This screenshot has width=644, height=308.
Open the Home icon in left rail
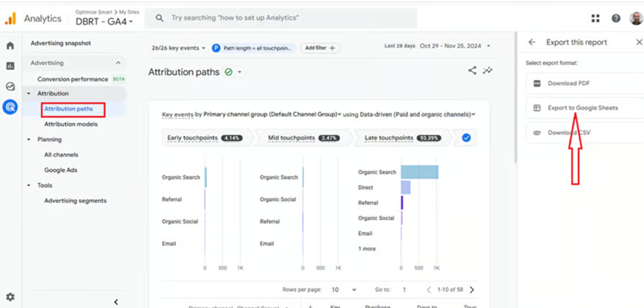pos(10,46)
